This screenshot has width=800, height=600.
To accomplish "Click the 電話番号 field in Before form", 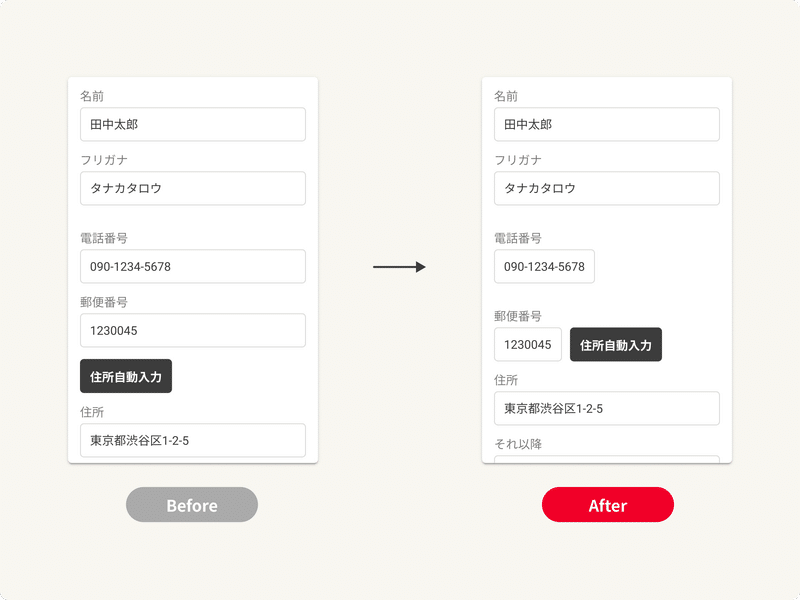I will [193, 266].
